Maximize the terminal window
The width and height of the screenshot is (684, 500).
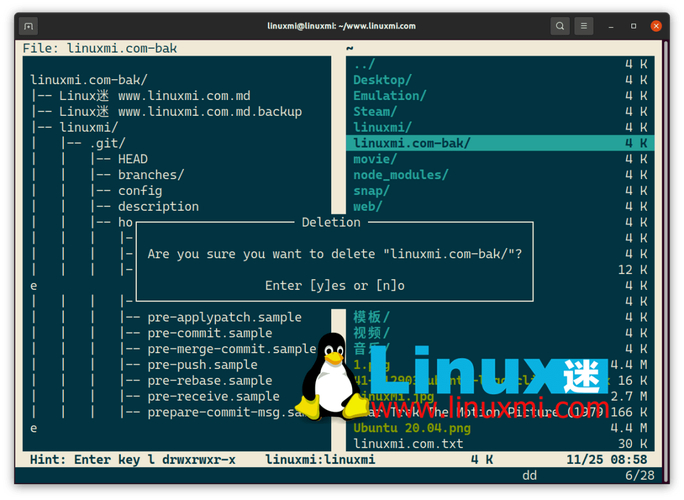tap(633, 26)
